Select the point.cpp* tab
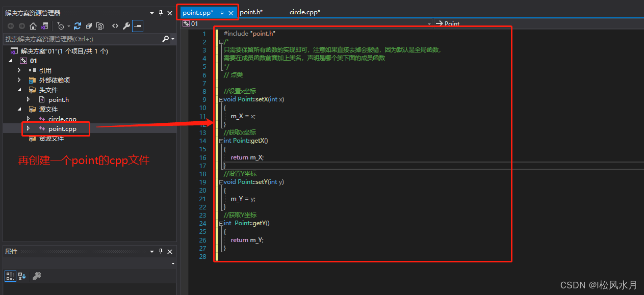The width and height of the screenshot is (644, 295). (198, 13)
